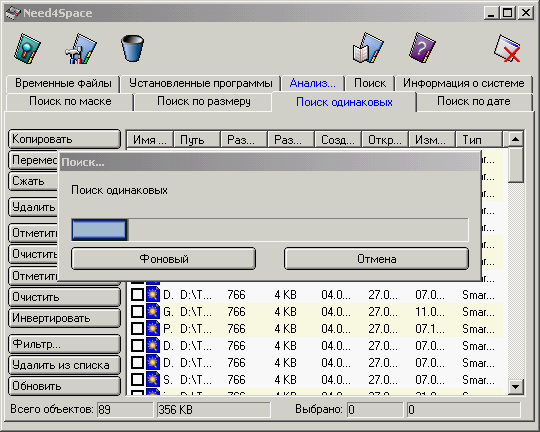Click the Обновить button
The width and height of the screenshot is (540, 432).
64,386
